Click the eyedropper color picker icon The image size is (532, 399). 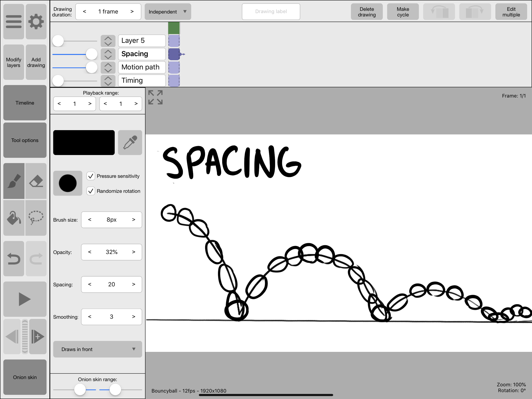click(x=130, y=142)
